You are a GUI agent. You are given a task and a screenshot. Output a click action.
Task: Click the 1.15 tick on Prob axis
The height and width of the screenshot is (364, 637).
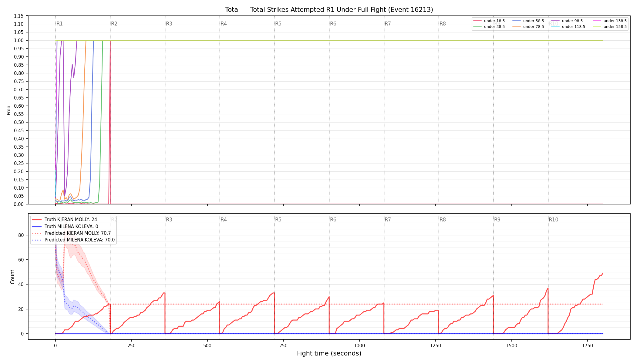coord(19,16)
